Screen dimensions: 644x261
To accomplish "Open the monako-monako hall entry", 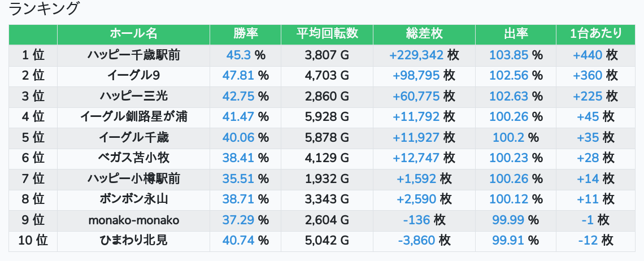I will [133, 220].
